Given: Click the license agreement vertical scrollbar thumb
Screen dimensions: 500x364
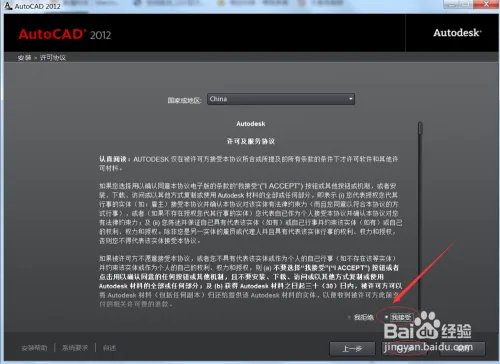Looking at the screenshot, I should (x=420, y=129).
